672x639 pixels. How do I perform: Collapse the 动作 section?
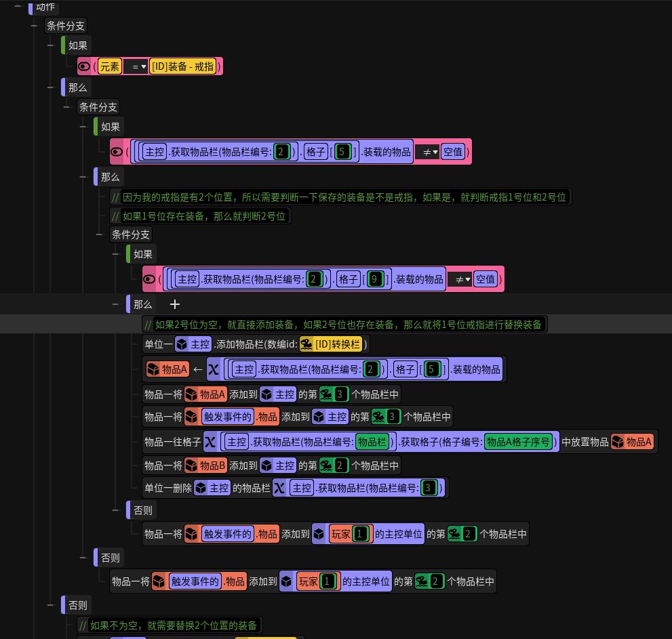(x=18, y=6)
